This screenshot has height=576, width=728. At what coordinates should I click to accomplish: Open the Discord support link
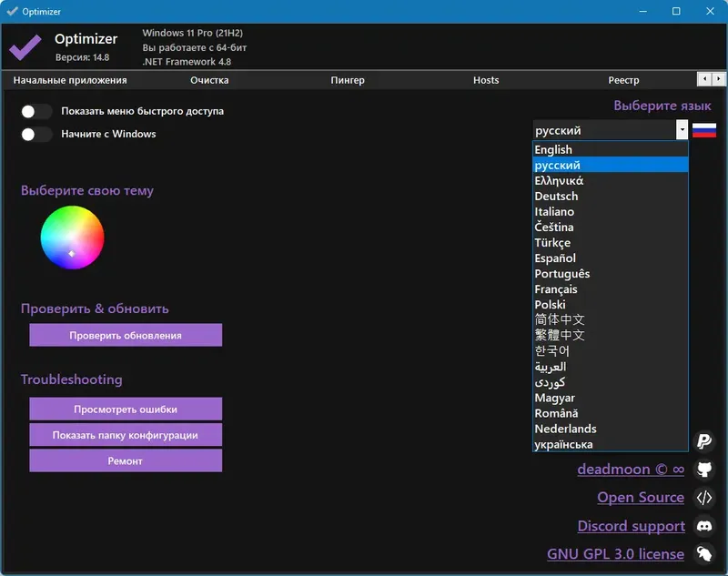pos(631,526)
